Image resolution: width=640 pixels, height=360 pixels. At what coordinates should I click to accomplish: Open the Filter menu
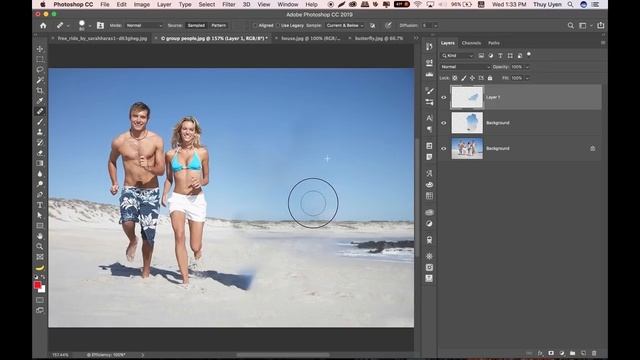click(x=229, y=4)
